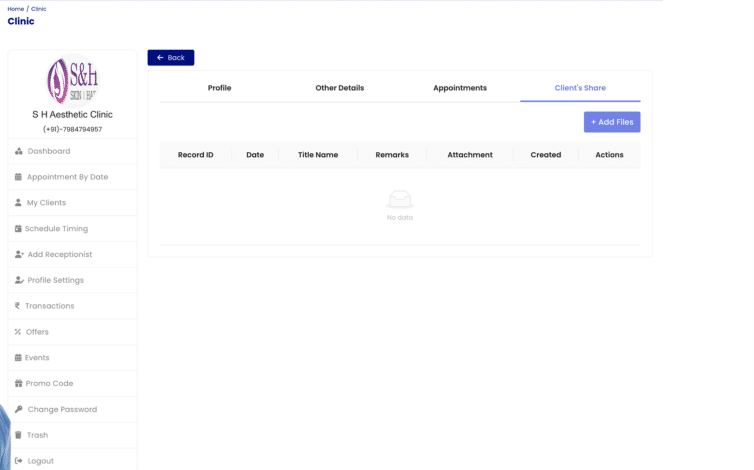View Transactions in sidebar
Viewport: 754px width, 470px height.
click(x=73, y=305)
